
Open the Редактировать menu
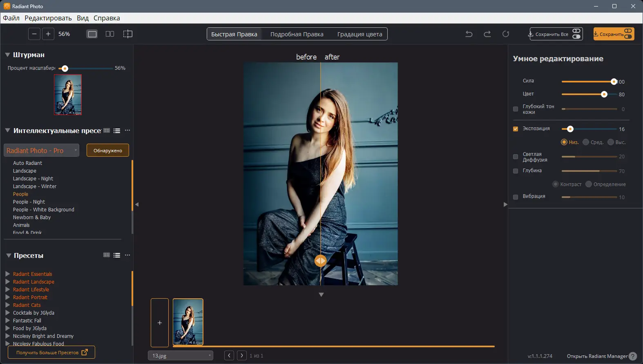tap(48, 18)
